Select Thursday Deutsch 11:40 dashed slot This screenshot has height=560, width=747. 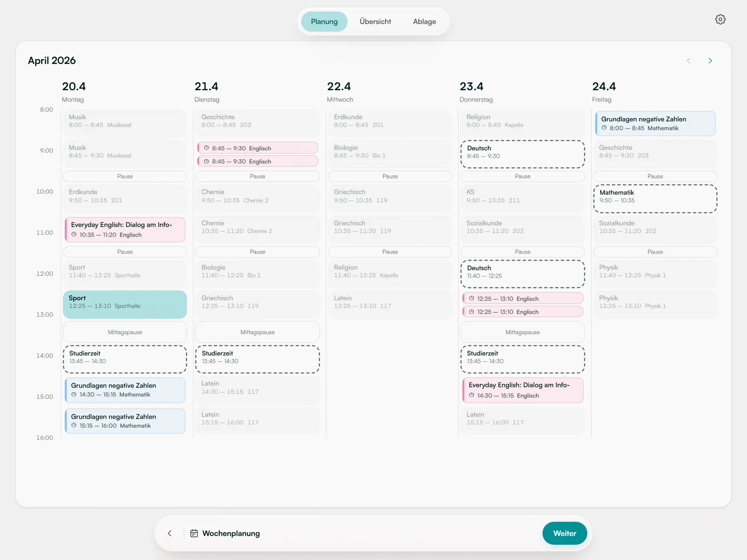(x=523, y=273)
